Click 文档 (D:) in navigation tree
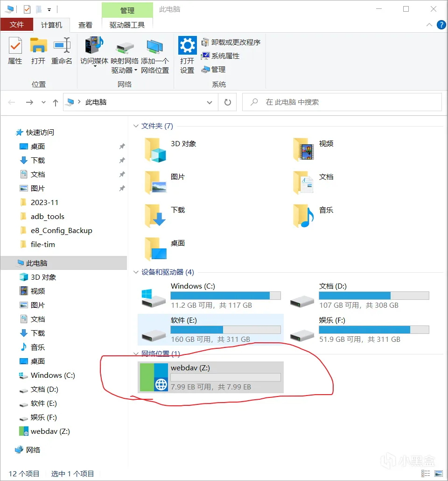The height and width of the screenshot is (481, 448). (44, 389)
